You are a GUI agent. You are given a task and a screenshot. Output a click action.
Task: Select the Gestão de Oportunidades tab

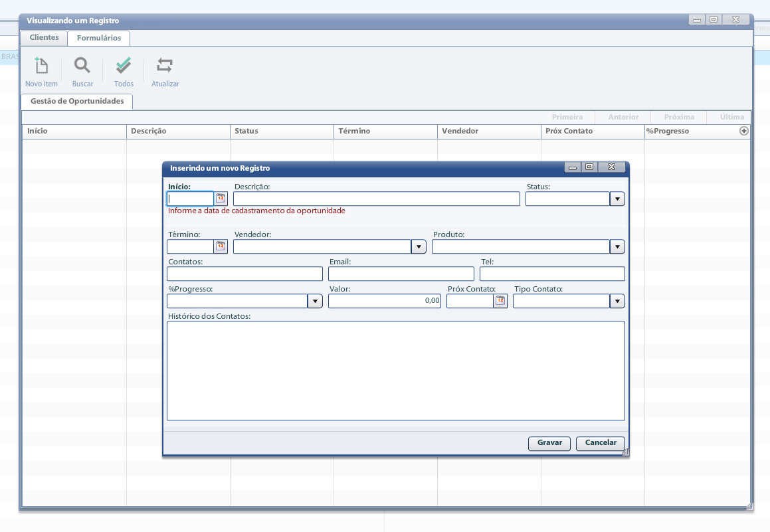[x=77, y=101]
